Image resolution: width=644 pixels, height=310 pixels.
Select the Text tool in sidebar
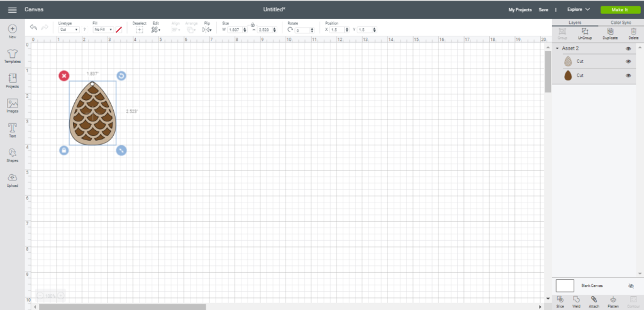(12, 130)
